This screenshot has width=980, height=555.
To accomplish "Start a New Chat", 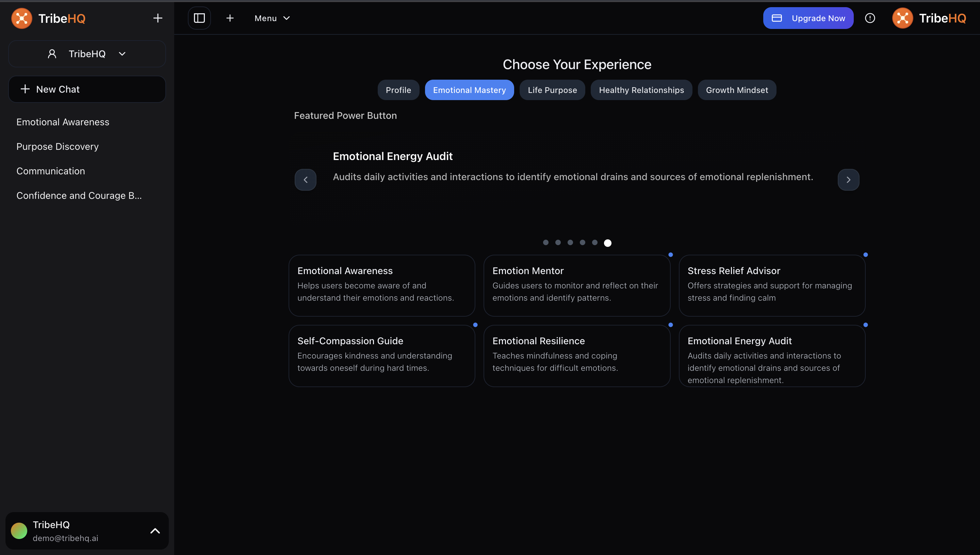I will [87, 89].
